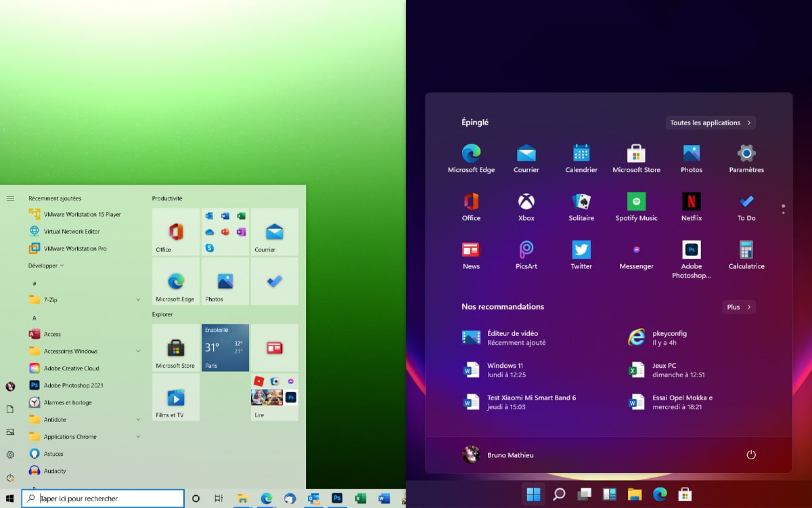Image resolution: width=812 pixels, height=508 pixels.
Task: Launch Adobe Creative Cloud from app list
Action: [64, 368]
